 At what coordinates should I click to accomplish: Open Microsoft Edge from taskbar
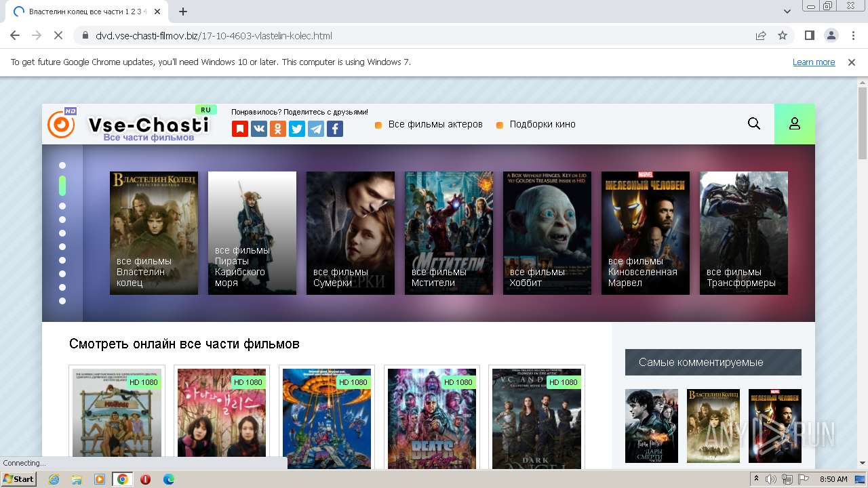pyautogui.click(x=168, y=479)
